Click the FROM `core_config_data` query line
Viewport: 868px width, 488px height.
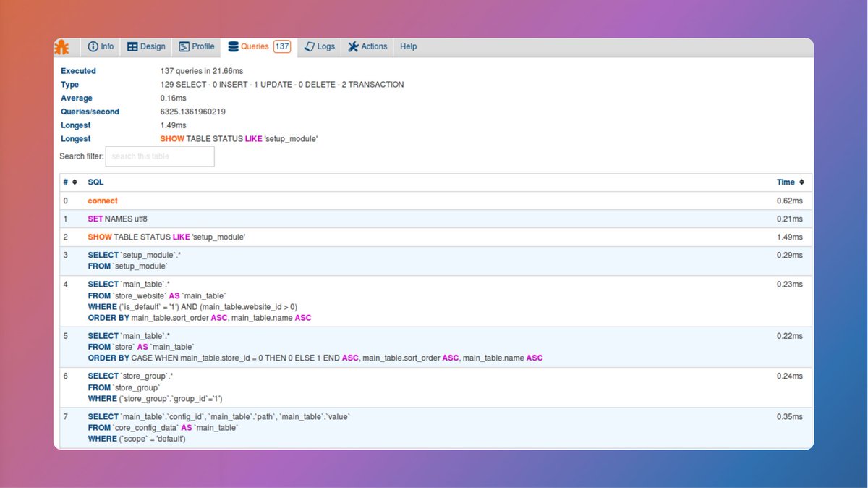point(163,428)
